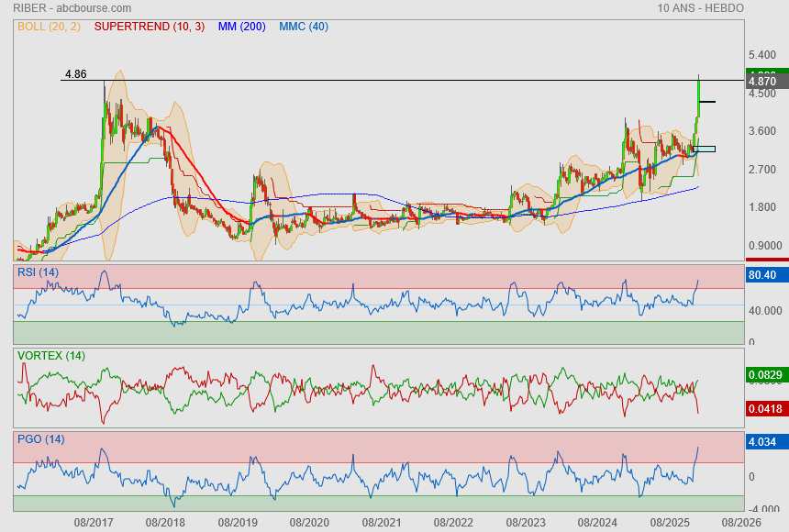Screen dimensions: 789x532
Task: Click the 10 ANS - HEBDO period label
Action: point(700,7)
